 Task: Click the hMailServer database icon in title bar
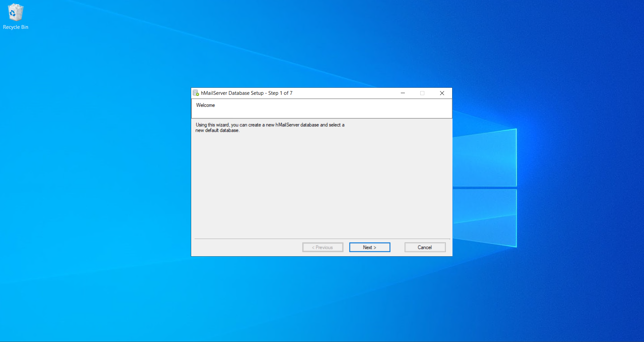pyautogui.click(x=196, y=93)
